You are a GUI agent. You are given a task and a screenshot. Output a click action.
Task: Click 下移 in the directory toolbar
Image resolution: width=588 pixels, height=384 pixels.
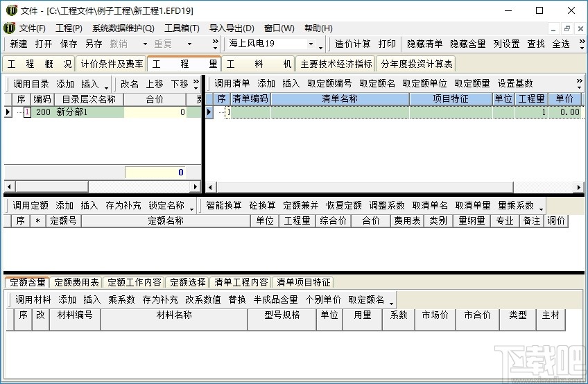[180, 84]
